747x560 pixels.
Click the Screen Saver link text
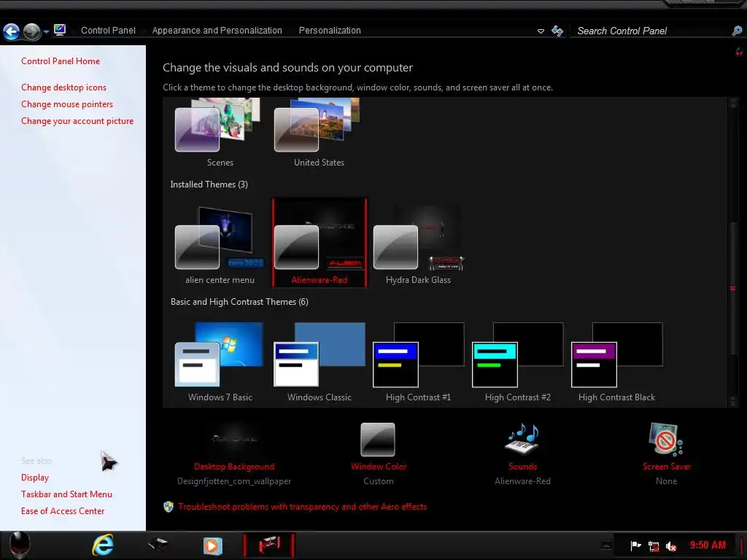coord(667,467)
